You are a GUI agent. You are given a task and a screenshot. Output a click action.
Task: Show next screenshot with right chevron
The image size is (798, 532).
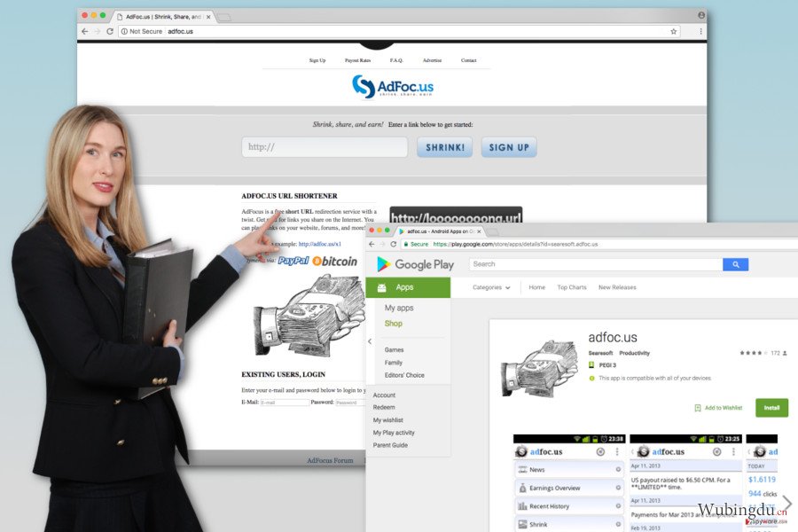click(786, 503)
